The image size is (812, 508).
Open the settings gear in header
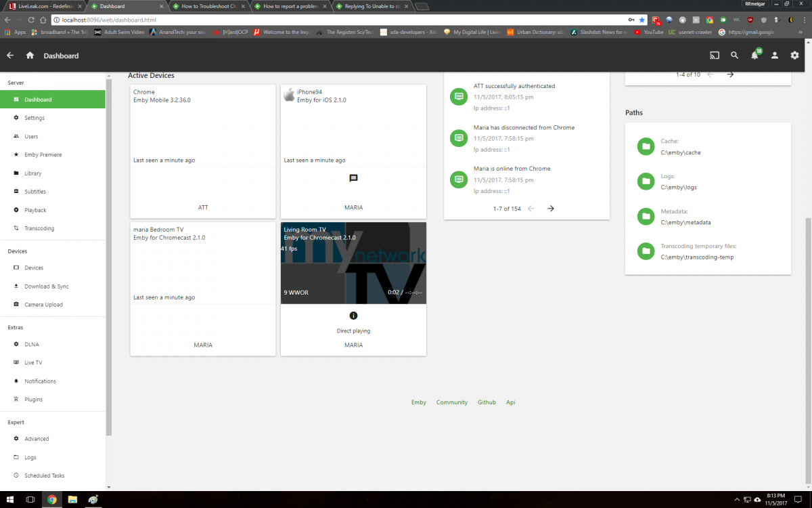pyautogui.click(x=794, y=56)
